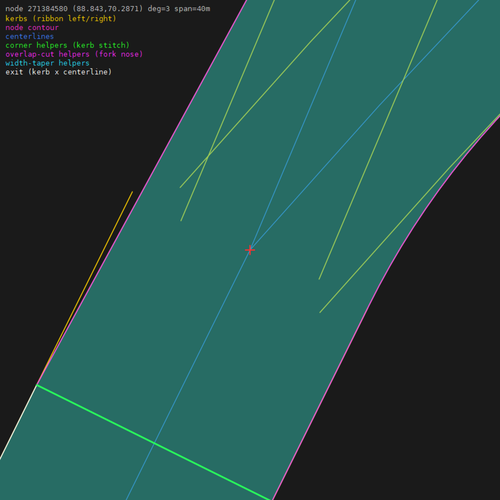Viewport: 500px width, 500px height.
Task: Select "overlap-cut helpers (fork nose)" legend entry
Action: pyautogui.click(x=74, y=54)
